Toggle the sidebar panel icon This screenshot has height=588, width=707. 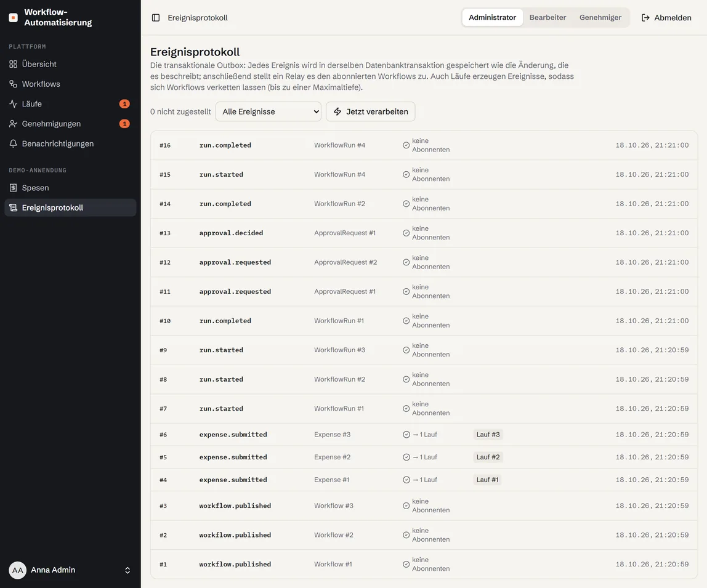(156, 18)
